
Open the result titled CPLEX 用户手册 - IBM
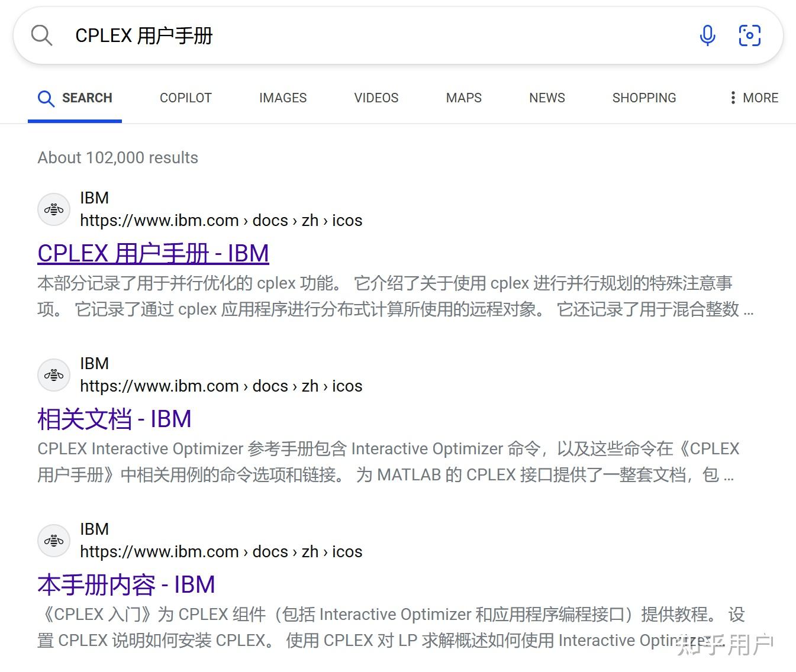tap(153, 253)
